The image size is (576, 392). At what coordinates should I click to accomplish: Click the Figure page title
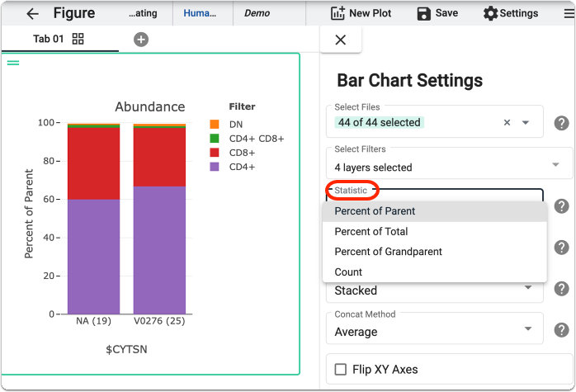click(74, 13)
